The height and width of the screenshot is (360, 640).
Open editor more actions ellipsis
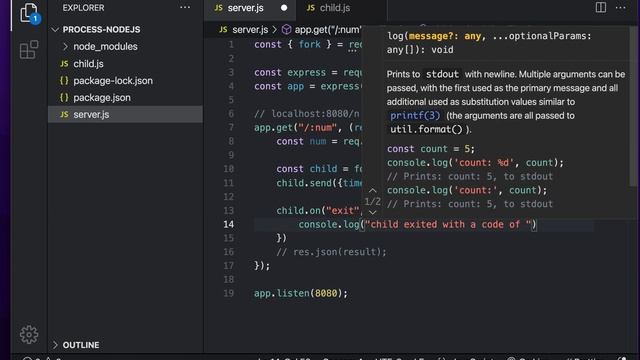(620, 7)
